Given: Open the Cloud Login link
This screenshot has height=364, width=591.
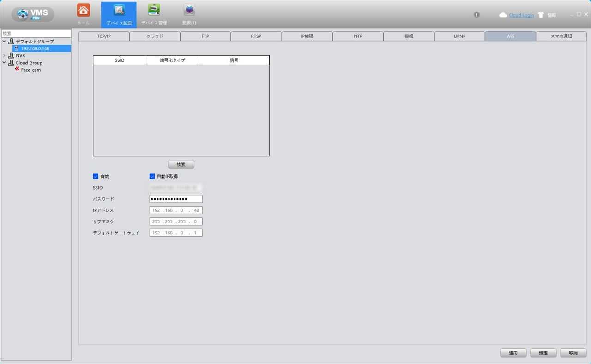Looking at the screenshot, I should pyautogui.click(x=521, y=15).
